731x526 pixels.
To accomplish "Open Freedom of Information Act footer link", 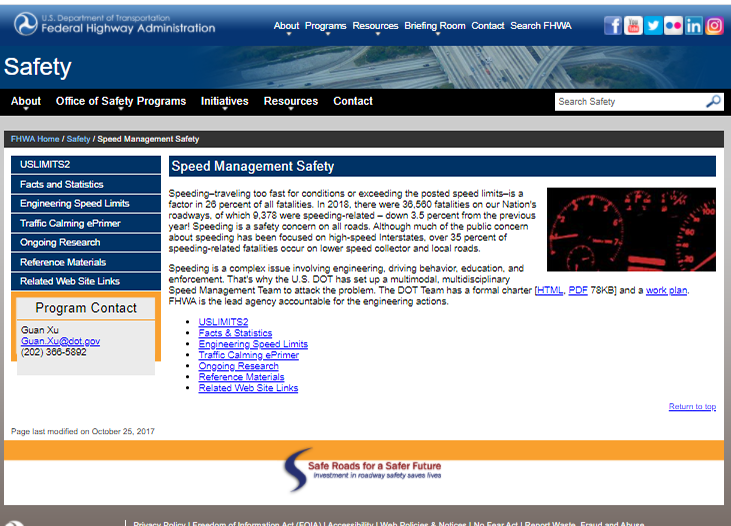I will pyautogui.click(x=257, y=523).
